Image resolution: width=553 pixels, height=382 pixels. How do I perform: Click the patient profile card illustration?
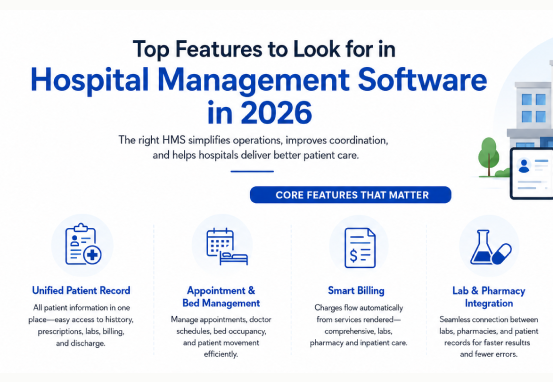point(532,174)
